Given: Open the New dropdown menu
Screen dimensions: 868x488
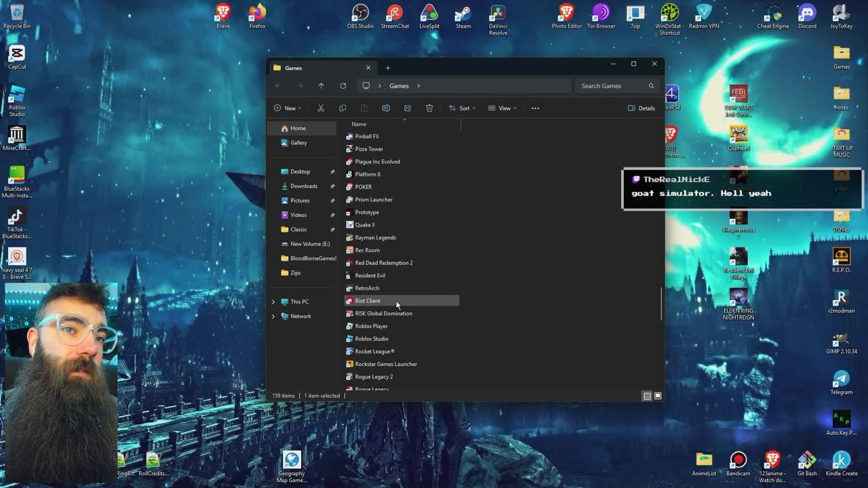Looking at the screenshot, I should pyautogui.click(x=288, y=108).
